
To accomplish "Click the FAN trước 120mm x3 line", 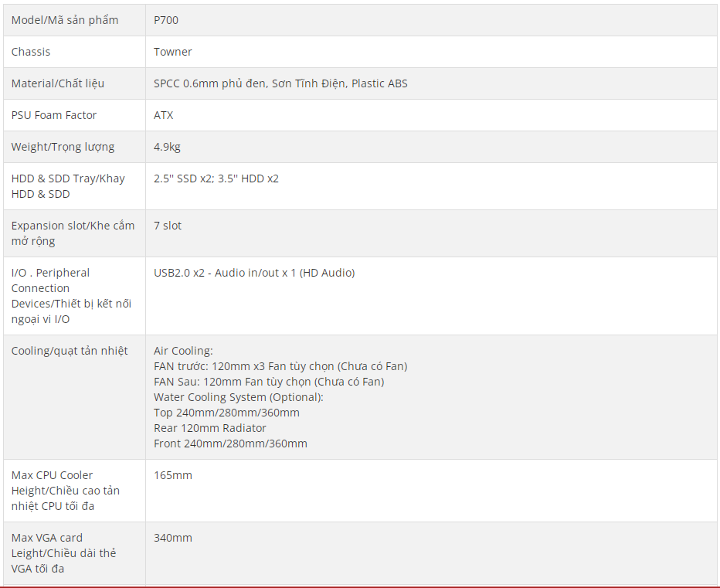I will click(280, 366).
